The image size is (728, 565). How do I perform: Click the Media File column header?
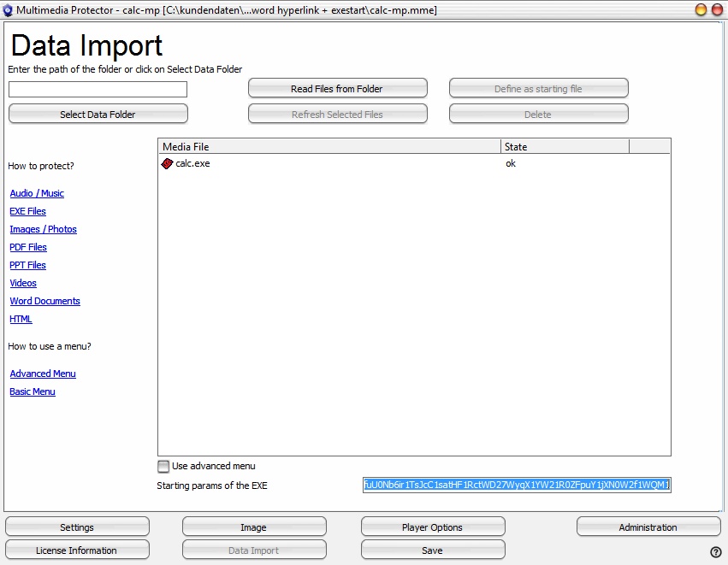coord(328,147)
